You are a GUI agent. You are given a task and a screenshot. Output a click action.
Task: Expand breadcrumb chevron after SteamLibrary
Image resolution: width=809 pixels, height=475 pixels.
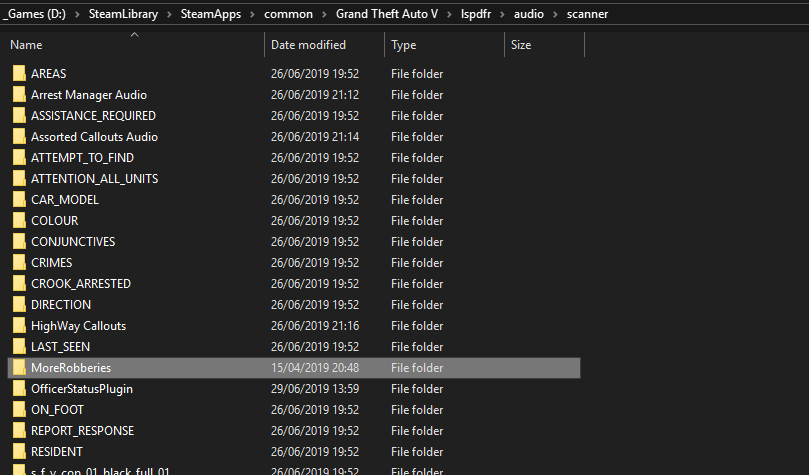pos(169,14)
